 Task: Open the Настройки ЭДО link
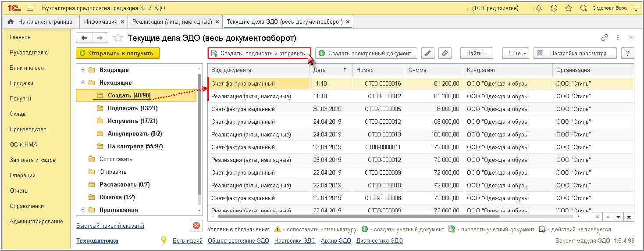(295, 240)
